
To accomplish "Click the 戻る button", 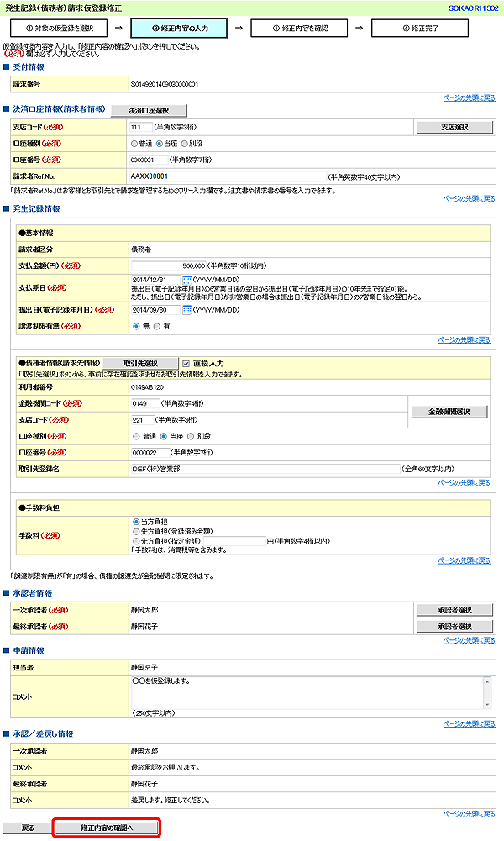I will (x=28, y=828).
